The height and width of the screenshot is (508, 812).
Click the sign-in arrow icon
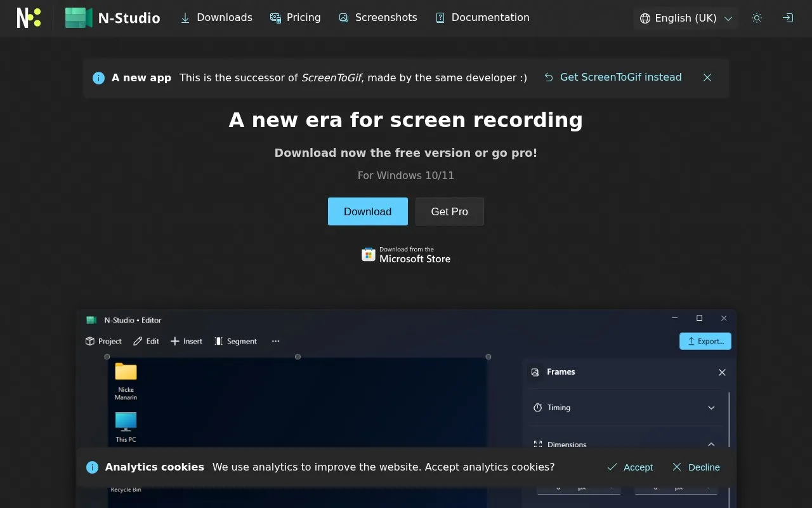788,18
